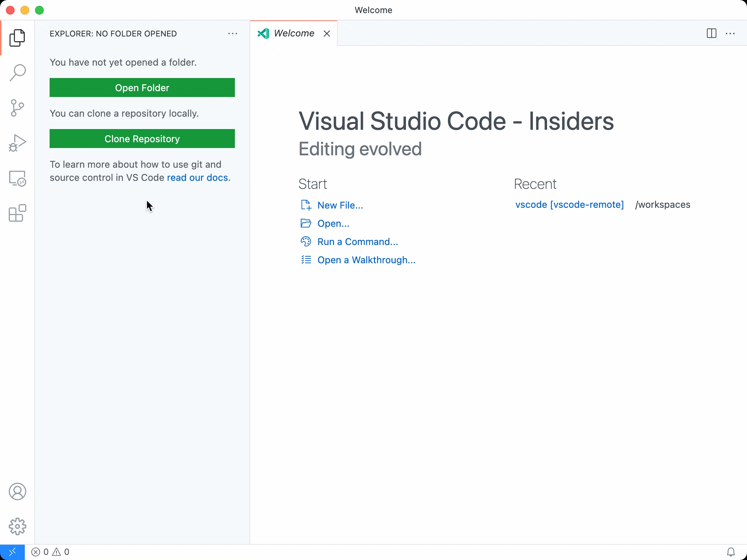
Task: Click the Explorer: No Folder Opened header
Action: (x=113, y=34)
